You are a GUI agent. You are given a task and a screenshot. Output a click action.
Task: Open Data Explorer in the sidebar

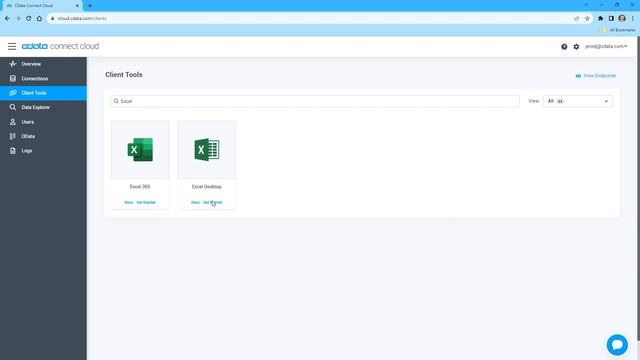pos(43,107)
